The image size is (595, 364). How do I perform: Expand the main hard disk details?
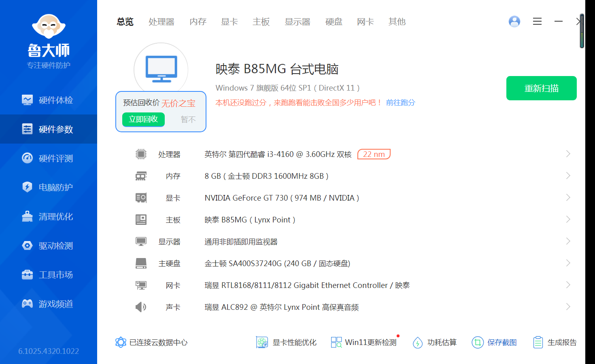(568, 263)
